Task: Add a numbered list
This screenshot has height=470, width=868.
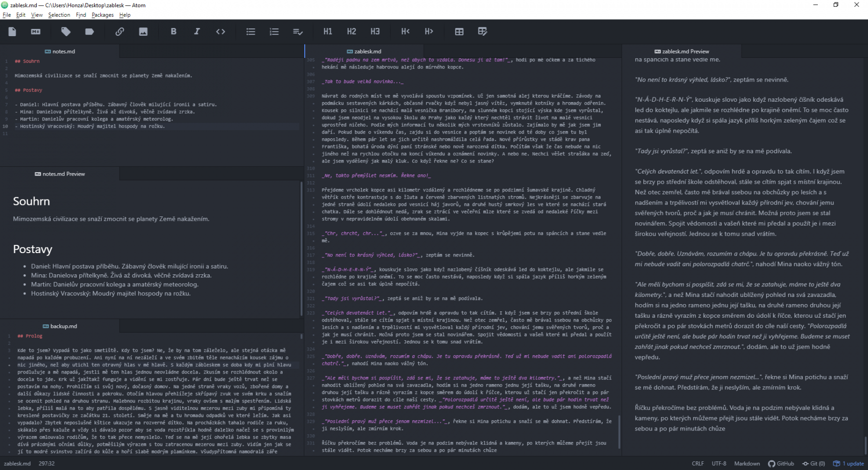Action: coord(274,32)
